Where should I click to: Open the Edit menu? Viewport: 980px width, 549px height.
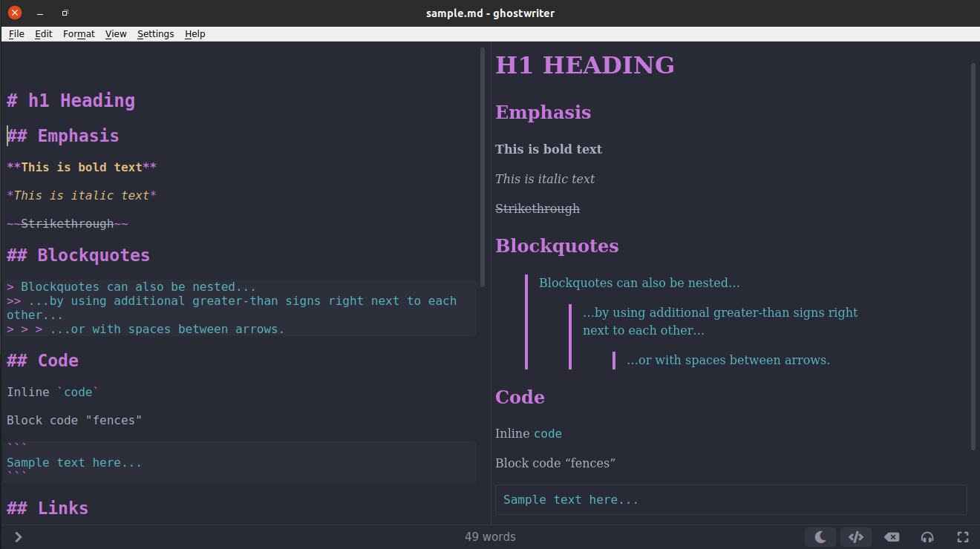pos(44,34)
